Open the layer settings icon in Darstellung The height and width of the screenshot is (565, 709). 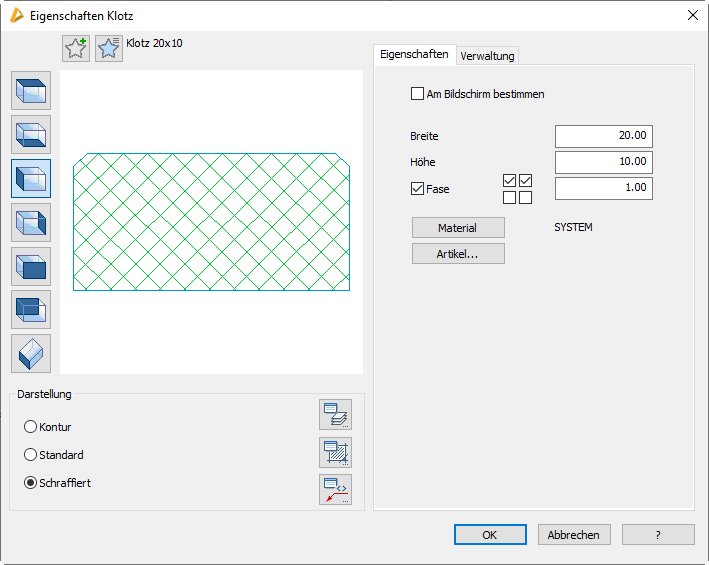(335, 414)
